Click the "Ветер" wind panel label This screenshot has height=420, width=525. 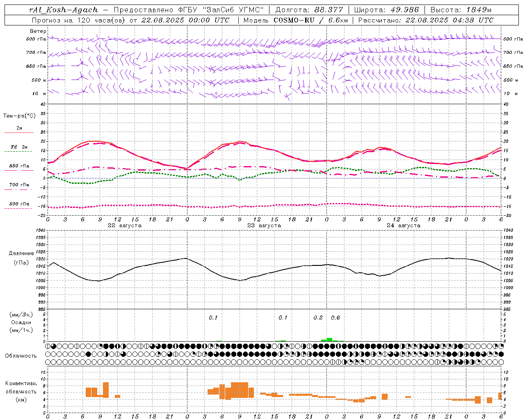tap(38, 31)
